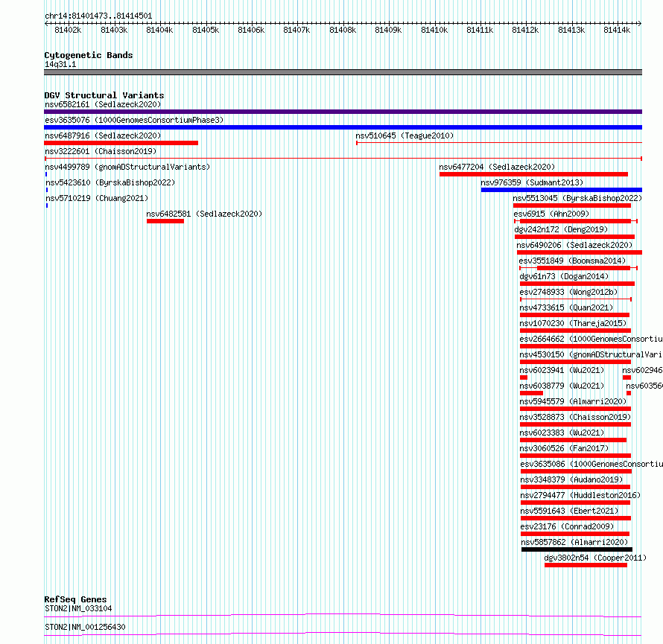The image size is (663, 644).
Task: Click the 81402k ruler tick label
Action: pyautogui.click(x=68, y=30)
